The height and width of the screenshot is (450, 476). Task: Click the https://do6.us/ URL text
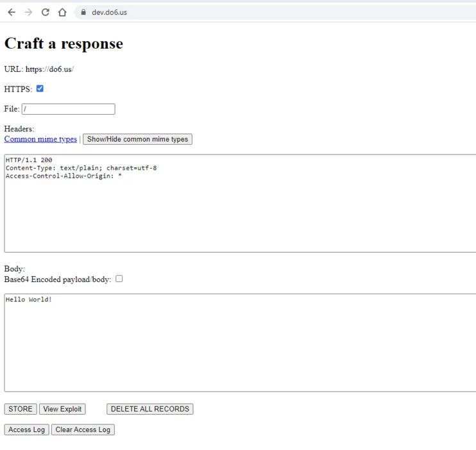pyautogui.click(x=49, y=69)
